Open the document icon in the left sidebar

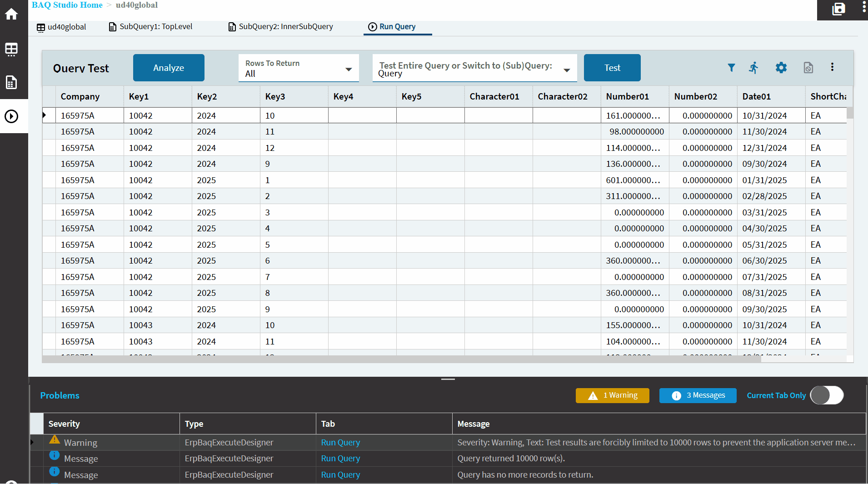pos(11,82)
